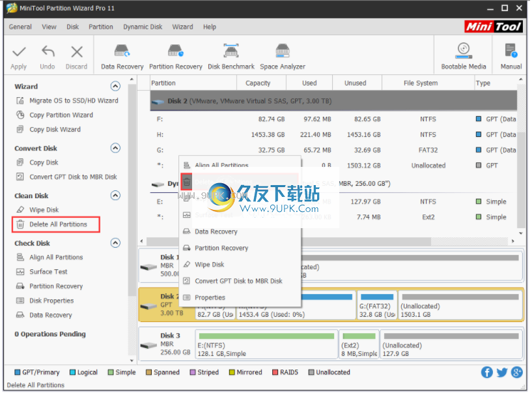
Task: Collapse the Check Disk section
Action: (115, 243)
